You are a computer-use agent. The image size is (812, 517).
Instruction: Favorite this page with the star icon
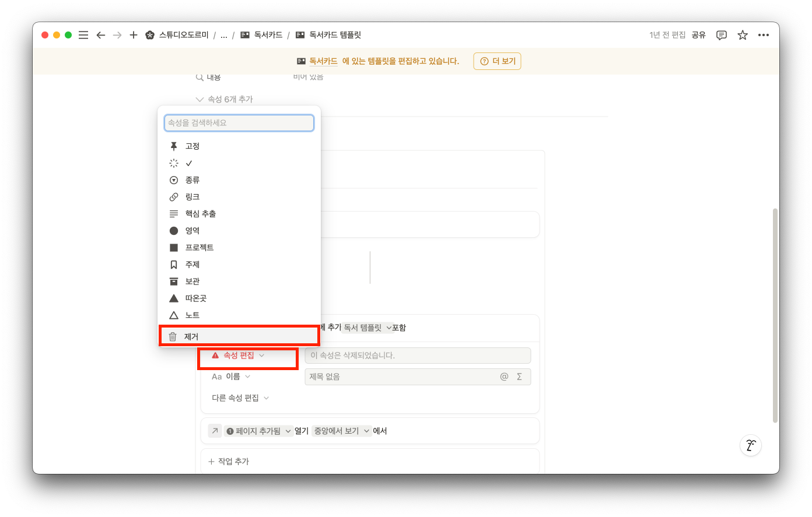click(743, 35)
